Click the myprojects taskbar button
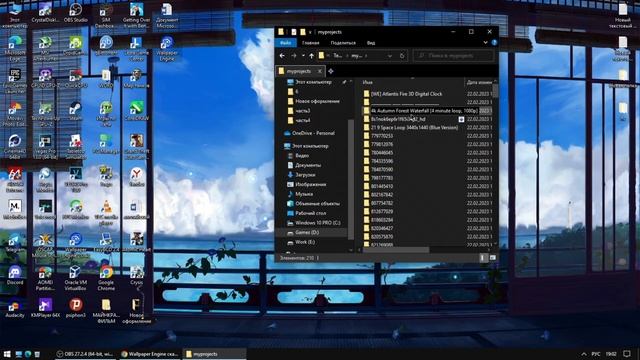 click(215, 354)
